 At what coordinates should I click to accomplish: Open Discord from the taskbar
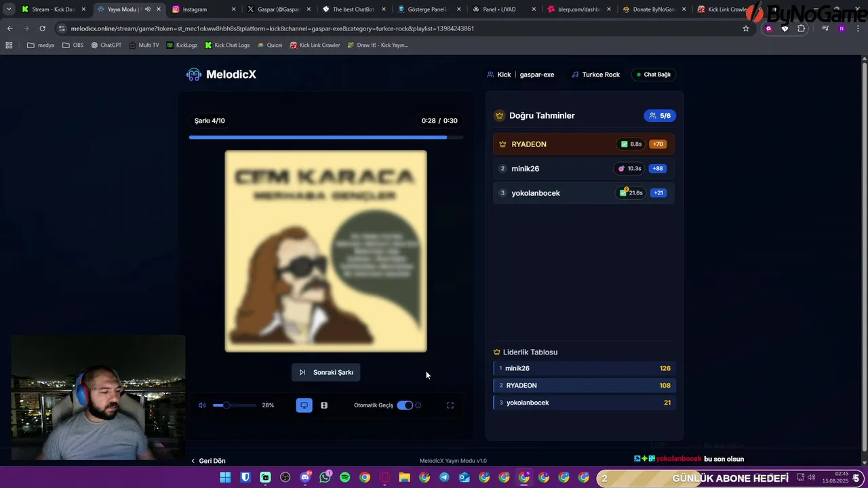point(305,478)
